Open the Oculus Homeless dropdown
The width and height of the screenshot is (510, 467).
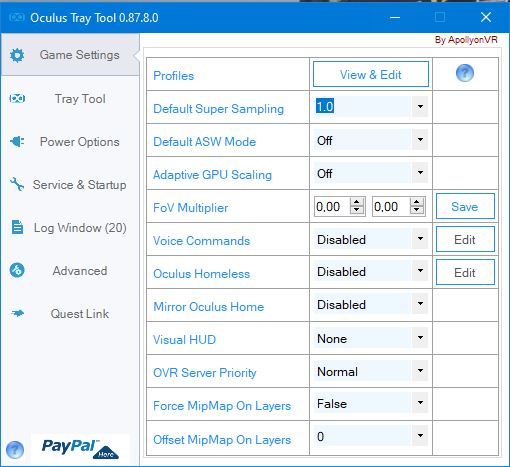420,271
